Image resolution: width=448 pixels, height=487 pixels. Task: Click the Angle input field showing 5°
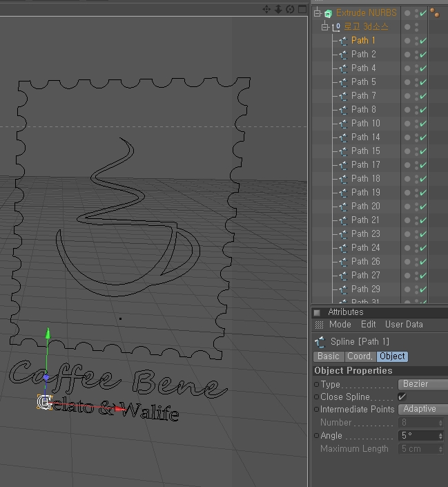(x=418, y=436)
